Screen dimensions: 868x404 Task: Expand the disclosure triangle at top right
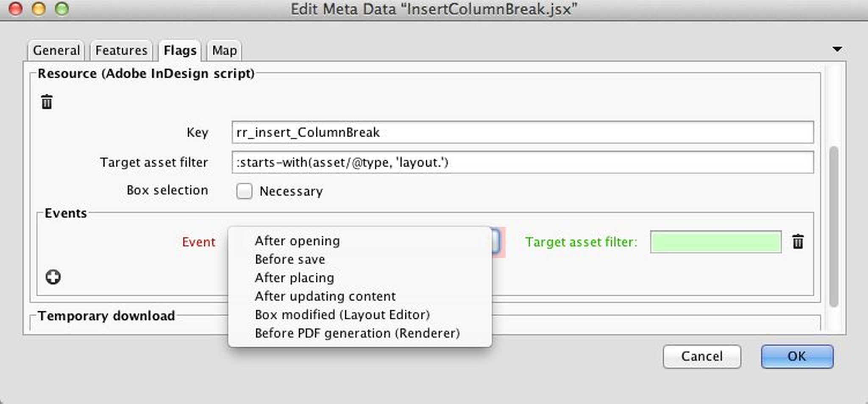coord(837,49)
